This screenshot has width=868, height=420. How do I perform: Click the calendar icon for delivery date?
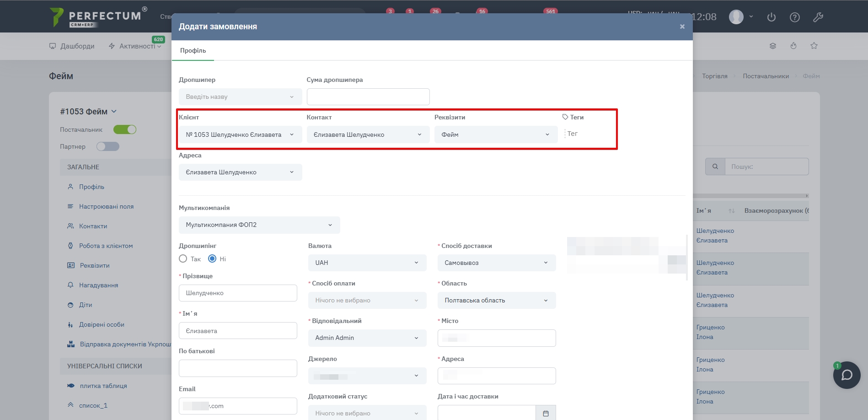[x=546, y=413]
